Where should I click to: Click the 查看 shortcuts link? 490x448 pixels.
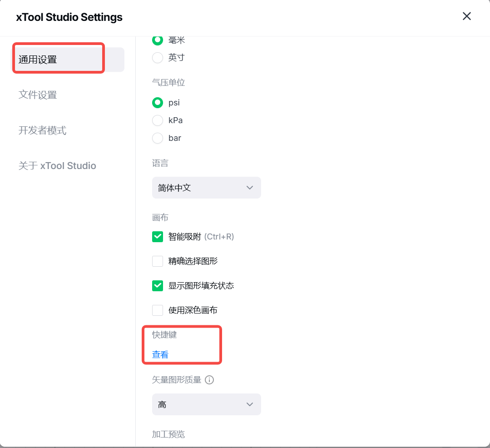160,354
